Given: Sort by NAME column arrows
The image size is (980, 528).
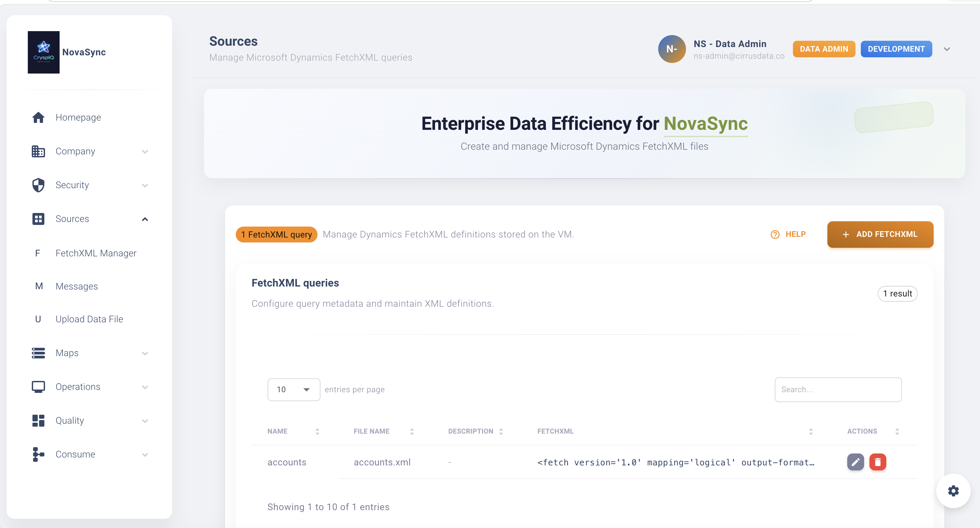Looking at the screenshot, I should tap(317, 431).
